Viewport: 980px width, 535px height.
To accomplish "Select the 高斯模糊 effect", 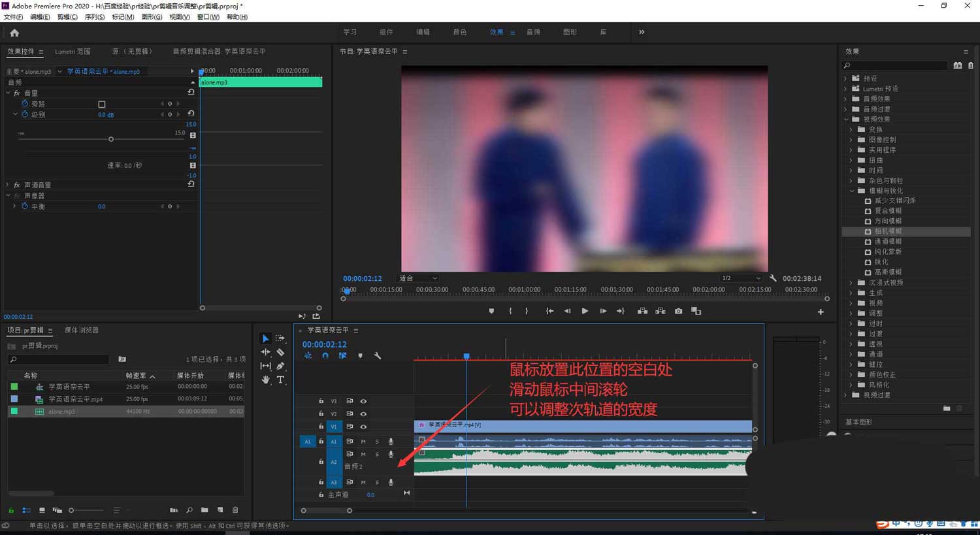I will click(888, 272).
